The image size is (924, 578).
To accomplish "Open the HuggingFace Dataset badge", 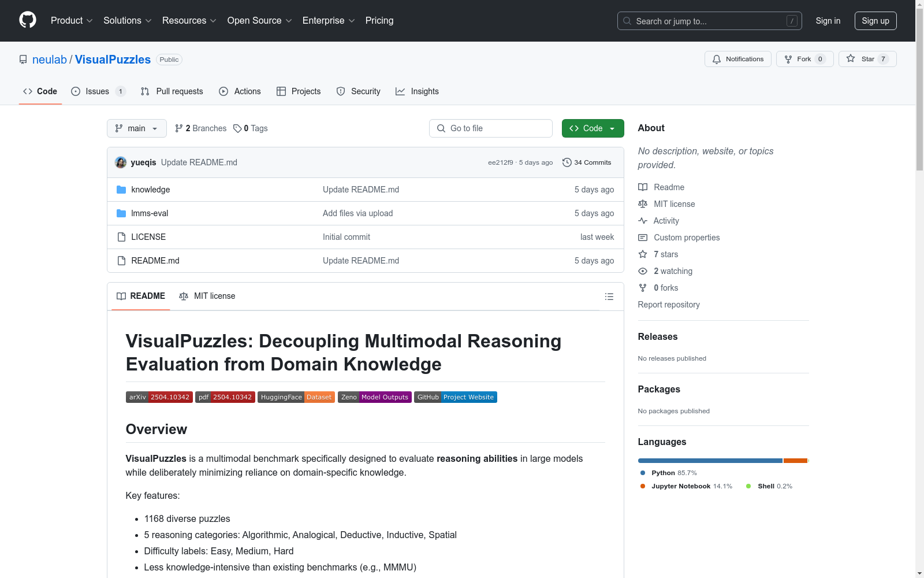I will coord(296,397).
